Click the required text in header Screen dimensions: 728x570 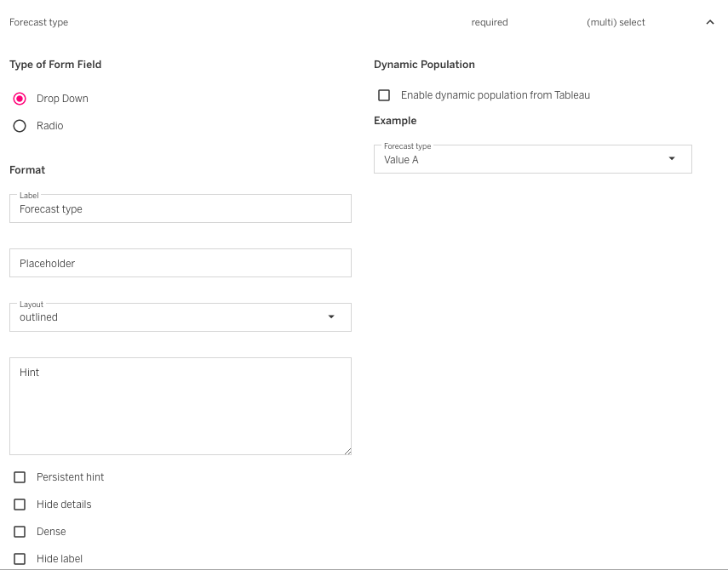point(490,23)
